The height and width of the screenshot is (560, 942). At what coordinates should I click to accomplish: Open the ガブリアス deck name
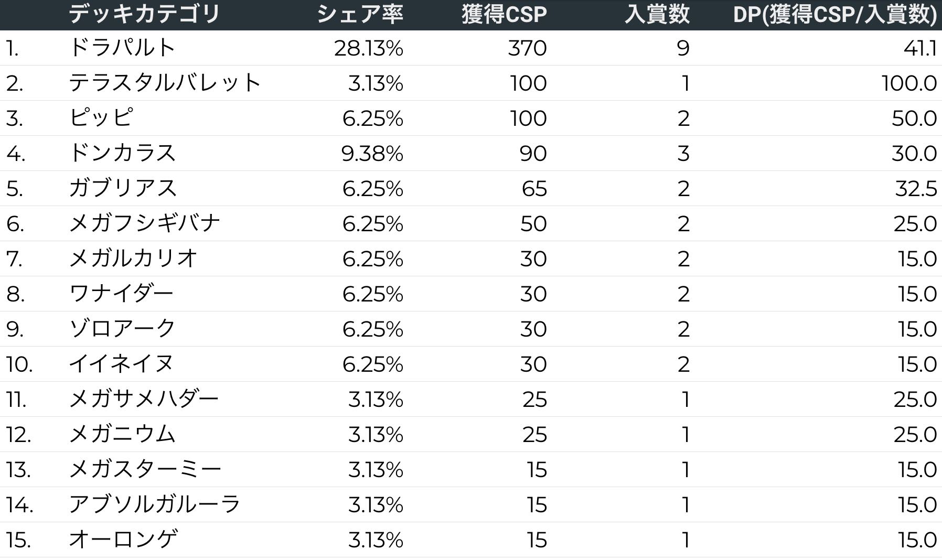[x=123, y=188]
